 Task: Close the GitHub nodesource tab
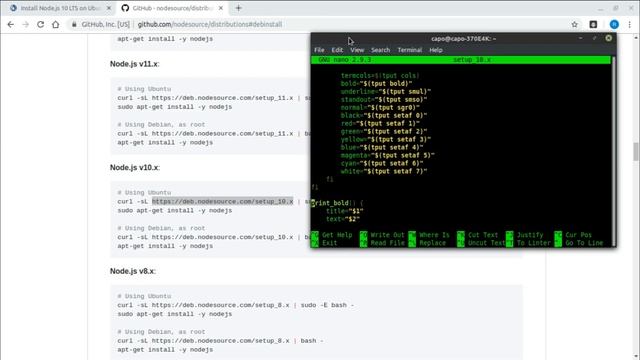(x=221, y=8)
